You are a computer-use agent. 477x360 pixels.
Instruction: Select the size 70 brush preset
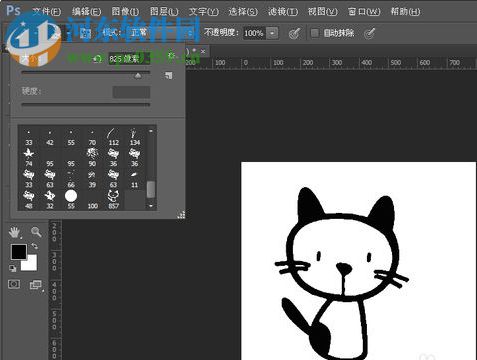coord(92,138)
